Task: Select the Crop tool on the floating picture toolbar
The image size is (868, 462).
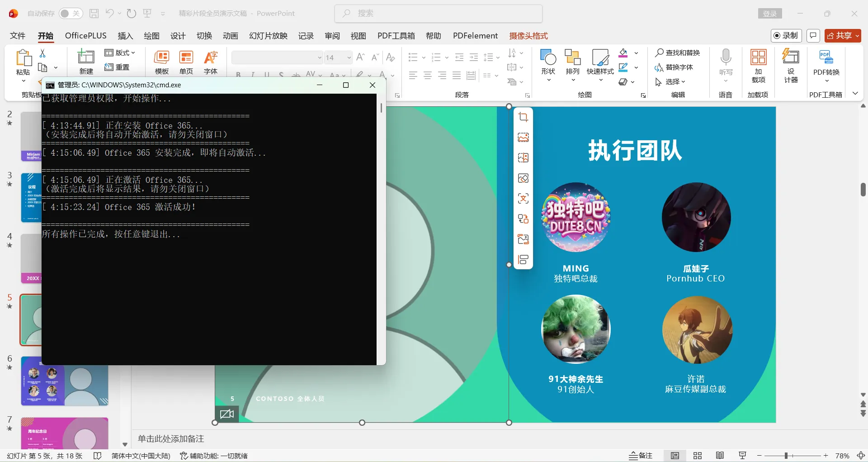Action: [x=523, y=117]
